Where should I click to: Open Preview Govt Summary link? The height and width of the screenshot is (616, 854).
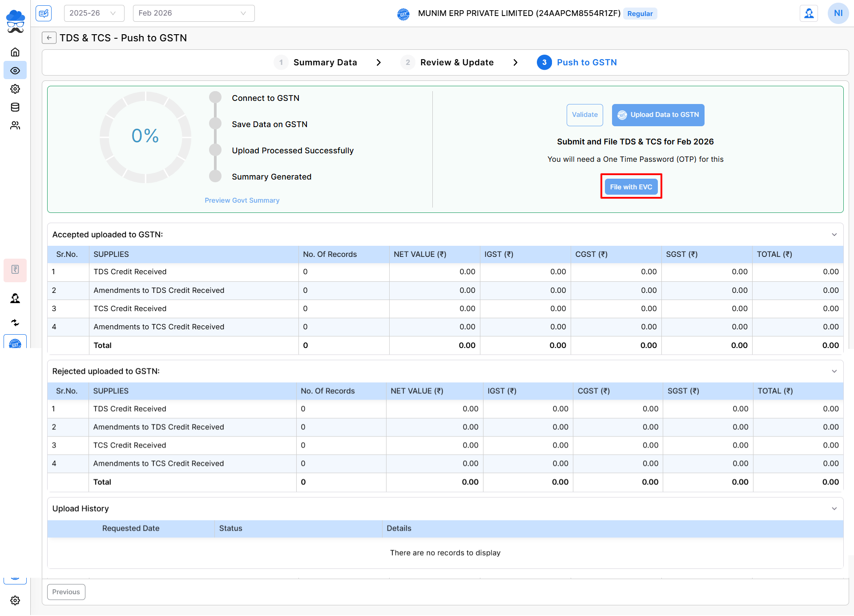[242, 200]
